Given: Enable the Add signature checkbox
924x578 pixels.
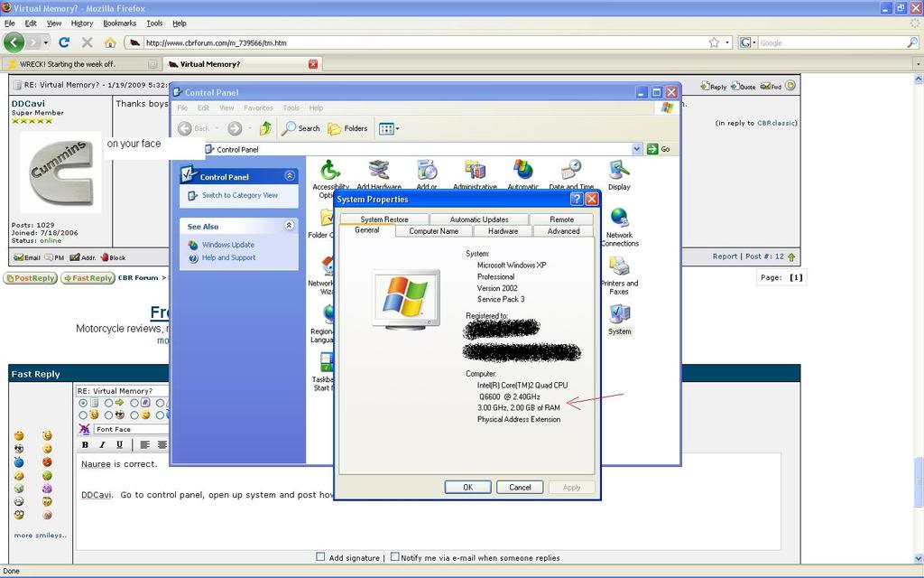Looking at the screenshot, I should click(320, 556).
